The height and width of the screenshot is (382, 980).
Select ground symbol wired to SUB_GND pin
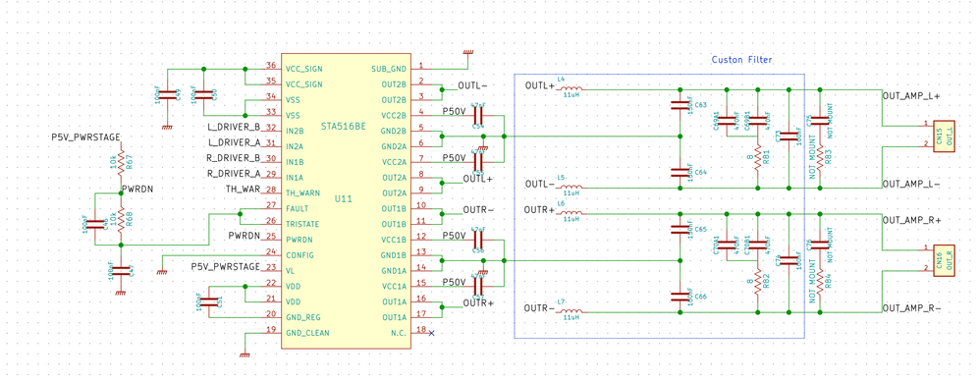click(467, 53)
